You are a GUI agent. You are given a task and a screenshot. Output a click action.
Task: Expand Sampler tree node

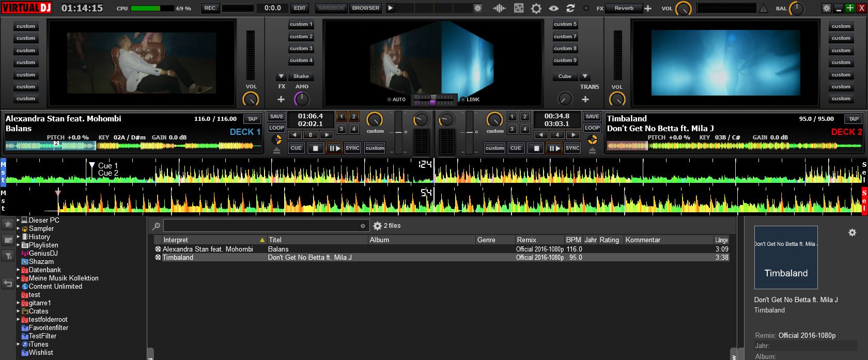pyautogui.click(x=18, y=228)
